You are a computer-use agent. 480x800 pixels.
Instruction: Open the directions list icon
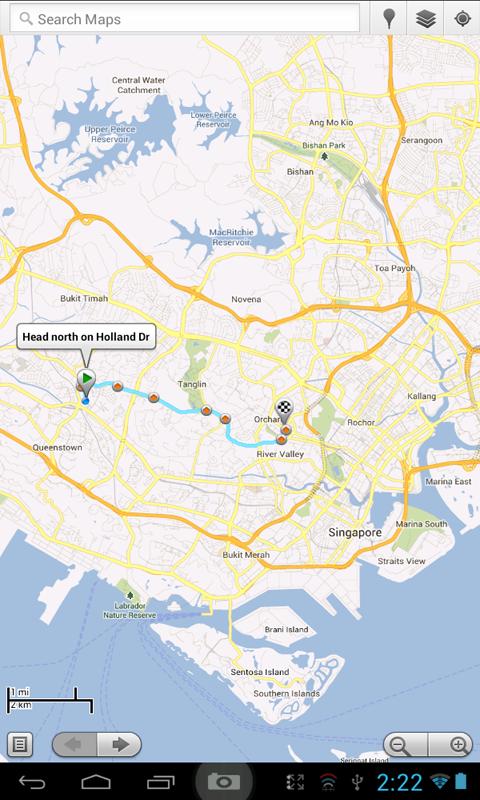coord(20,744)
